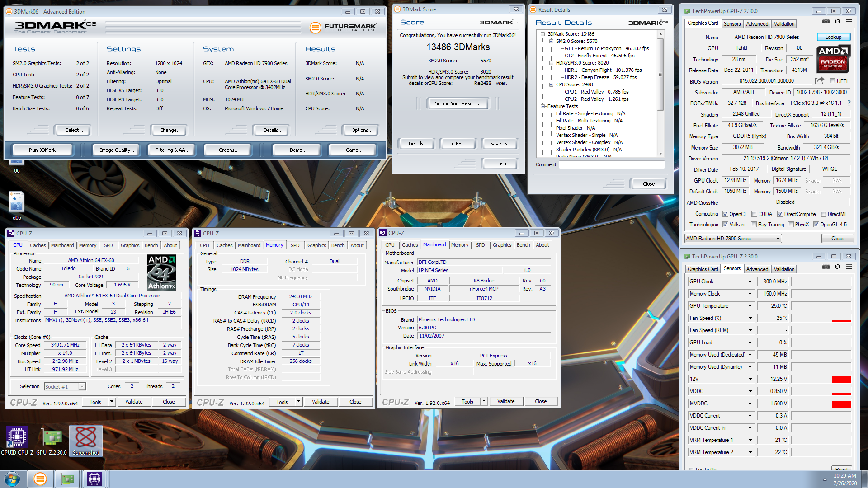The image size is (868, 488).
Task: Toggle the DirectML checkbox
Action: tap(823, 214)
